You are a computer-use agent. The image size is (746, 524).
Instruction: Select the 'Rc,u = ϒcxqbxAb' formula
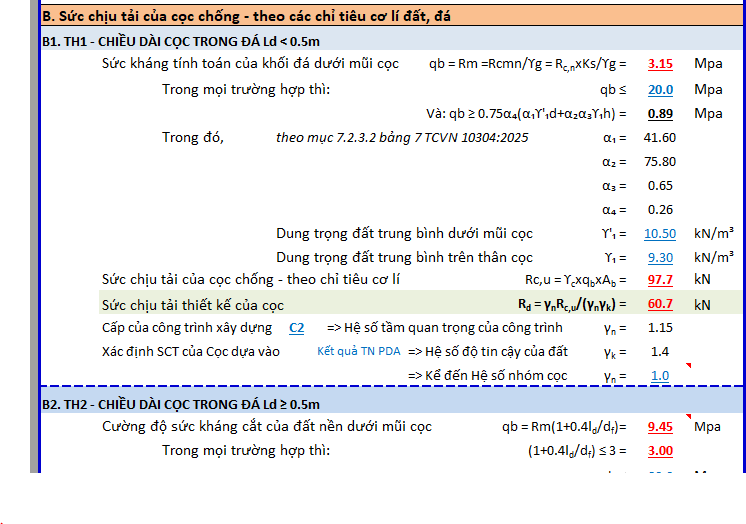[x=576, y=280]
